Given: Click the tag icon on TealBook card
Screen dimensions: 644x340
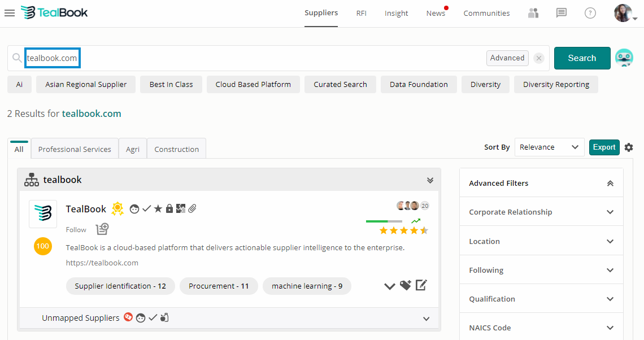Looking at the screenshot, I should pyautogui.click(x=405, y=286).
